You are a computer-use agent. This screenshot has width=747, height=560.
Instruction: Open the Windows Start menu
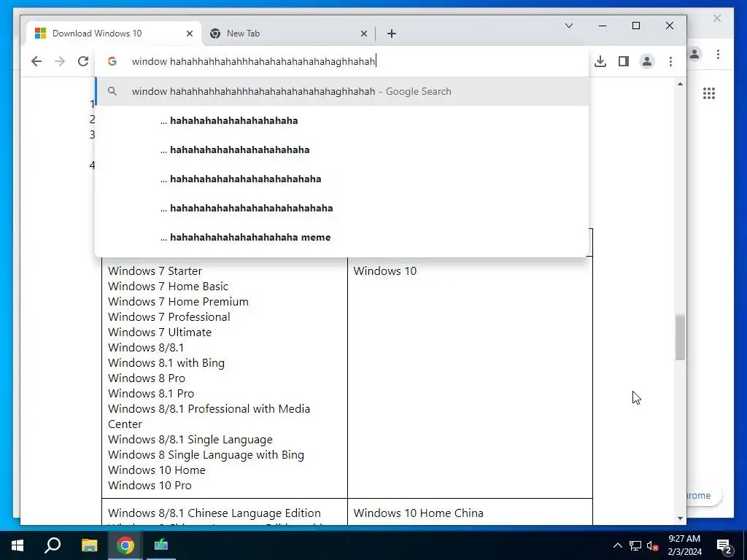click(x=18, y=545)
